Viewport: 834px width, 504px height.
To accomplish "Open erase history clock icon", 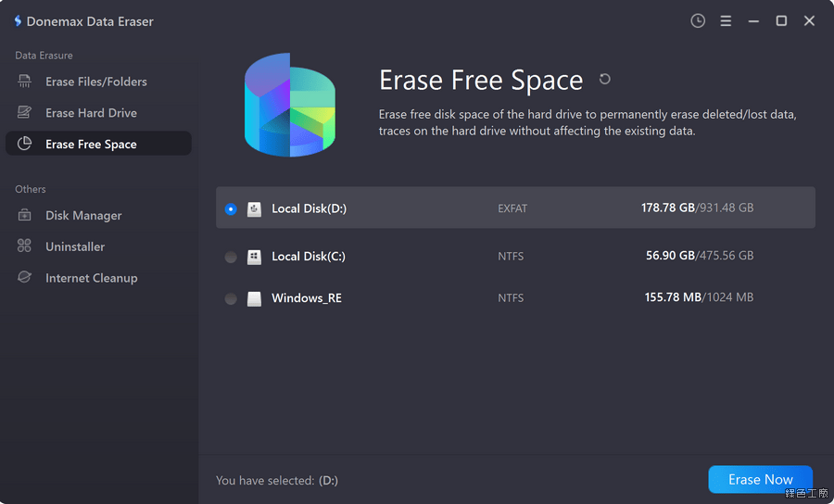I will (698, 20).
